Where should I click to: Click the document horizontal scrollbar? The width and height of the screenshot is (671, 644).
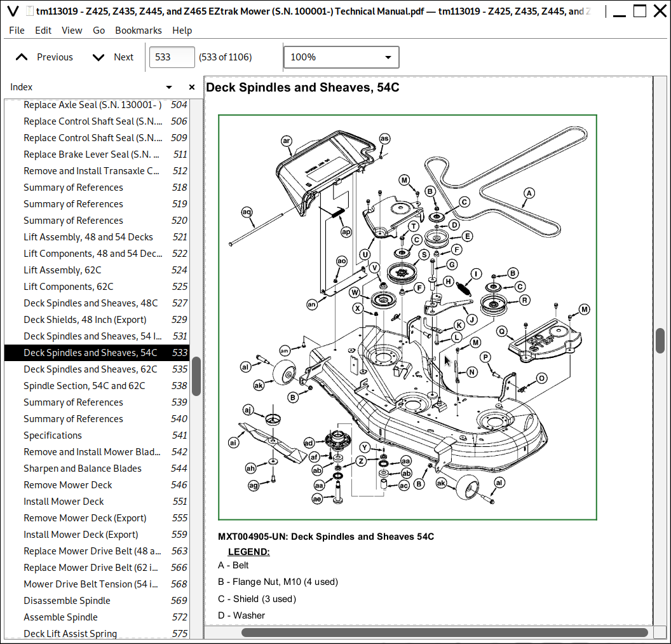[x=445, y=633]
